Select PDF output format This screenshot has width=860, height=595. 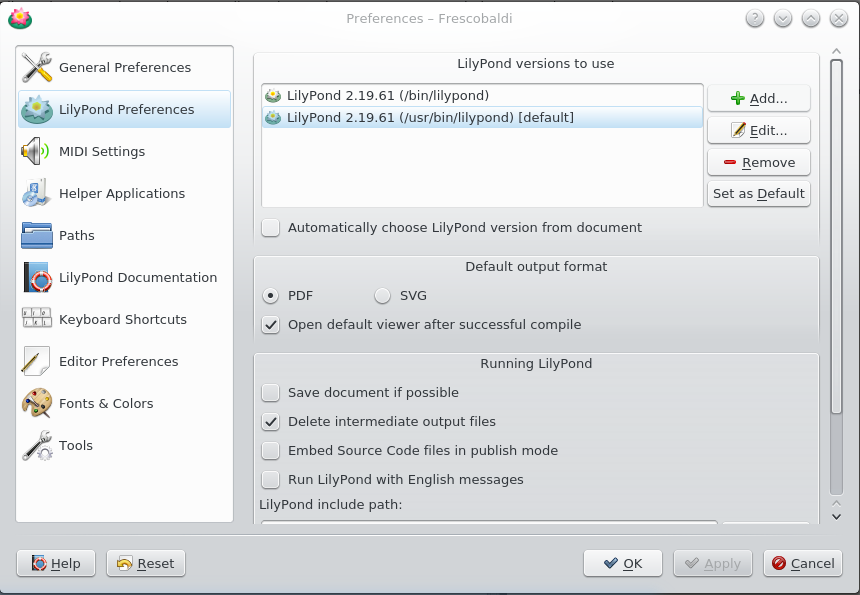click(270, 296)
